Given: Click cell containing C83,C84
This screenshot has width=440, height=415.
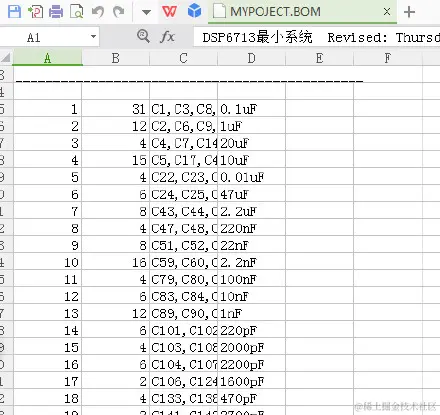Looking at the screenshot, I should point(183,296).
